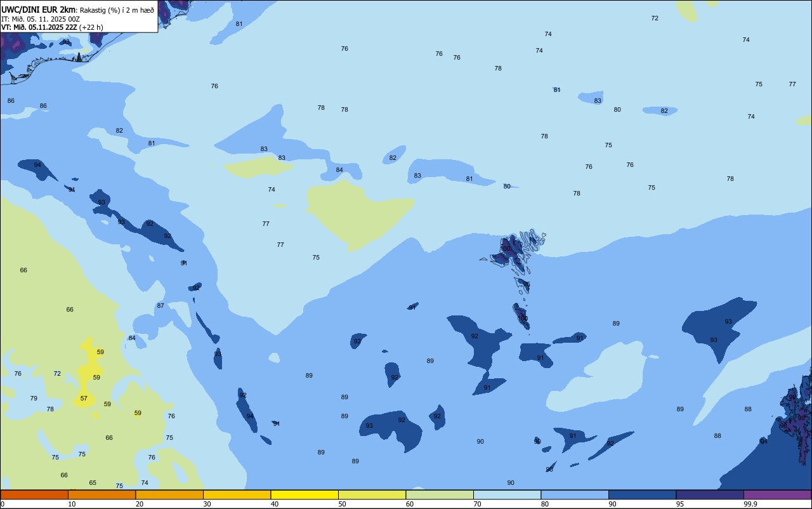Screen dimensions: 812x509
Task: Select the dark blue 90–95 legend segment
Action: click(642, 494)
